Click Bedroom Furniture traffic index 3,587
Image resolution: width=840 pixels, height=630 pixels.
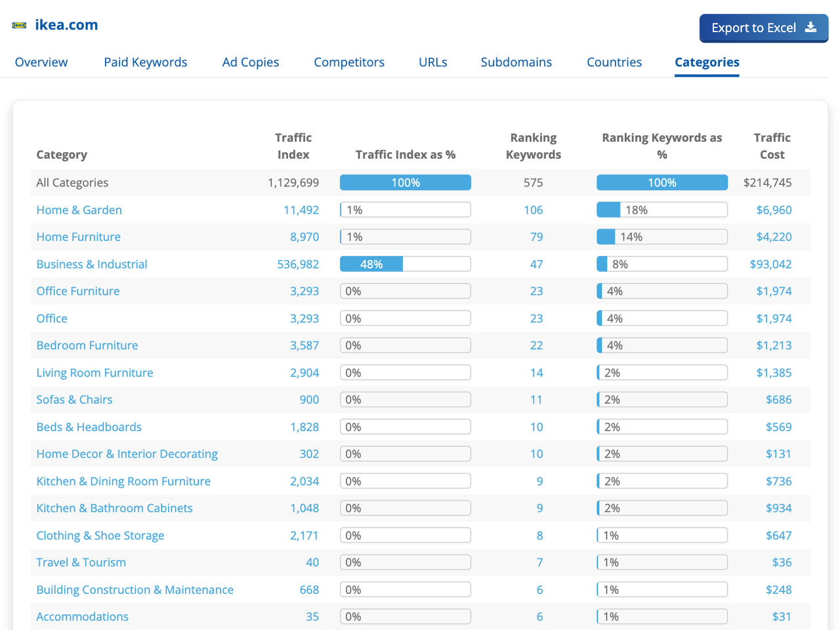(304, 345)
